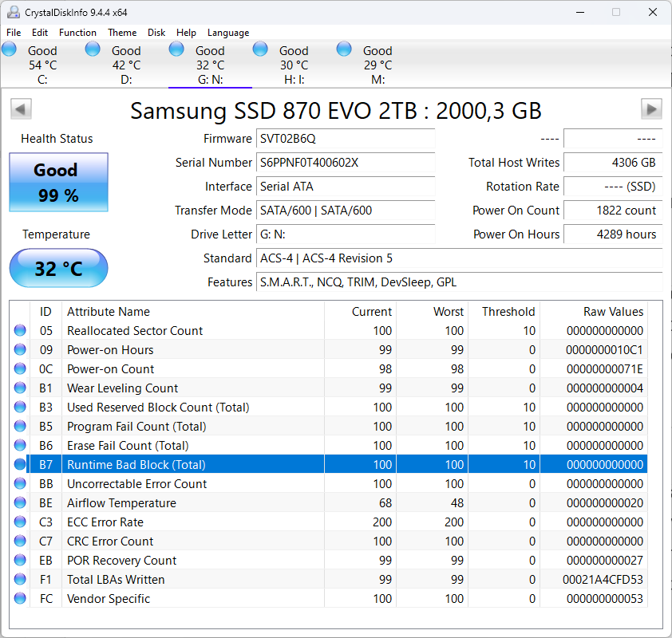Image resolution: width=672 pixels, height=638 pixels.
Task: Click the Power On Count value 1822 count
Action: (613, 211)
